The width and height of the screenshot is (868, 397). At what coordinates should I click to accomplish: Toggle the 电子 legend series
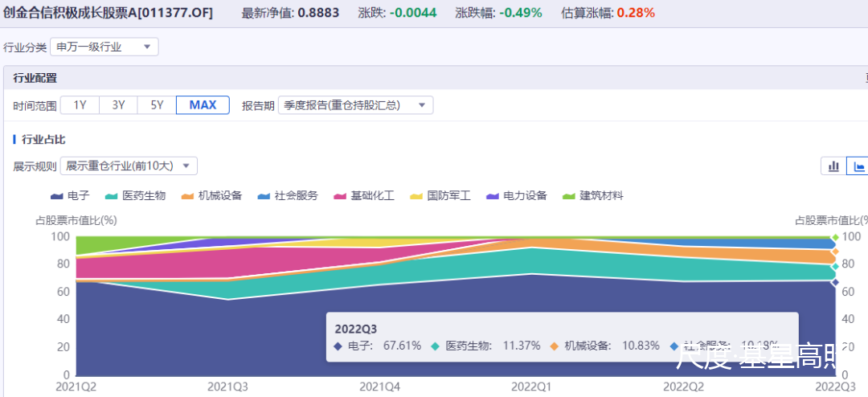coord(70,195)
